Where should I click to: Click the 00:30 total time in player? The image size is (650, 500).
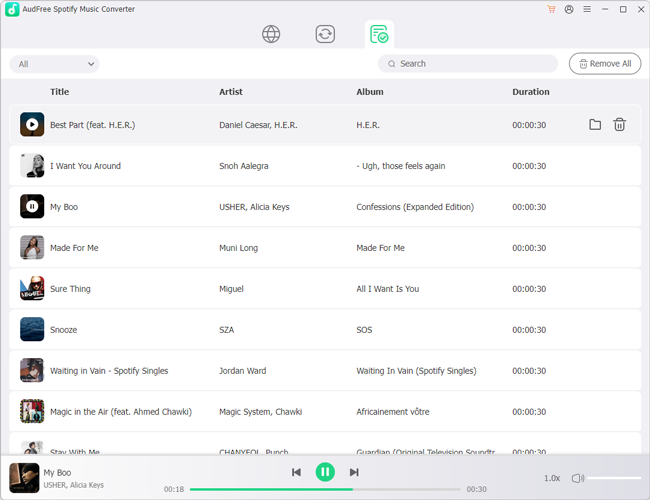476,490
